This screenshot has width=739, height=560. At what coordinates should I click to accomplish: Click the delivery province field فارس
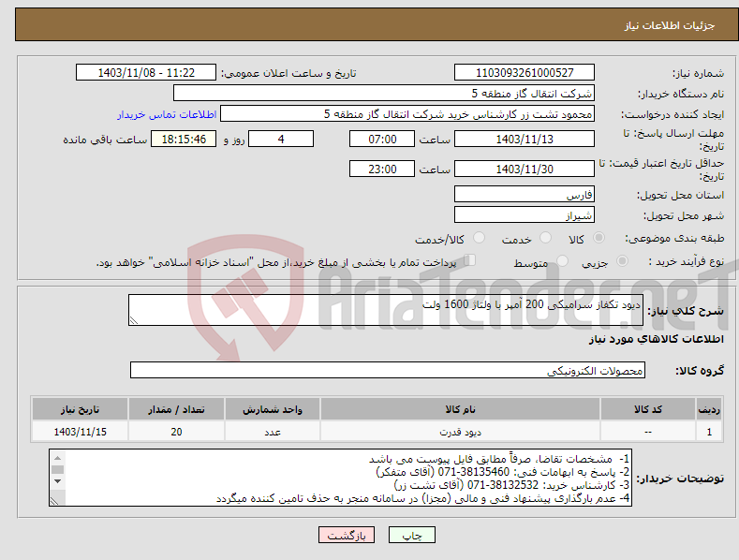pyautogui.click(x=525, y=194)
